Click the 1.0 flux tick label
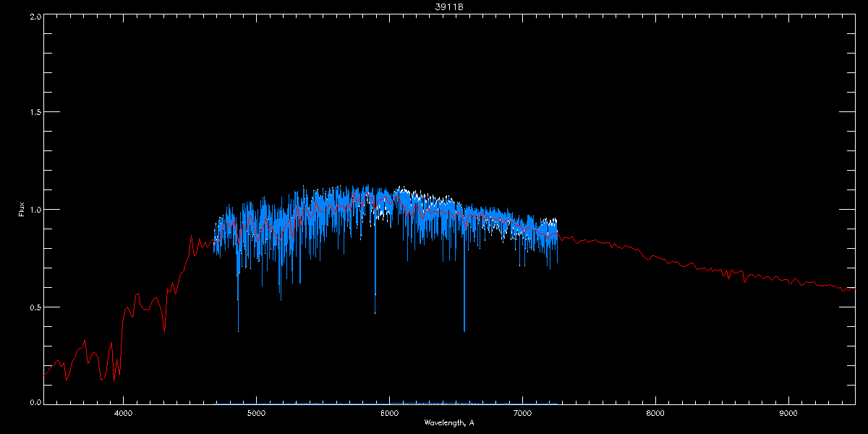The width and height of the screenshot is (868, 434). [x=35, y=210]
